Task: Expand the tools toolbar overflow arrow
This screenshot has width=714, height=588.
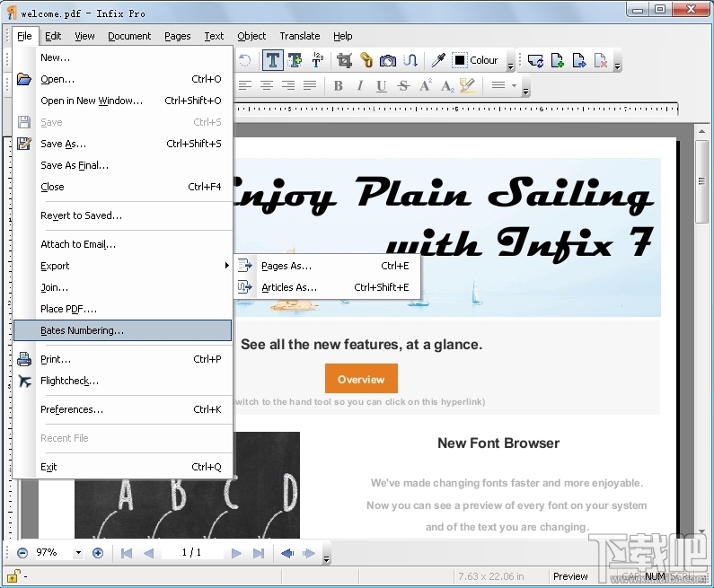Action: click(510, 66)
